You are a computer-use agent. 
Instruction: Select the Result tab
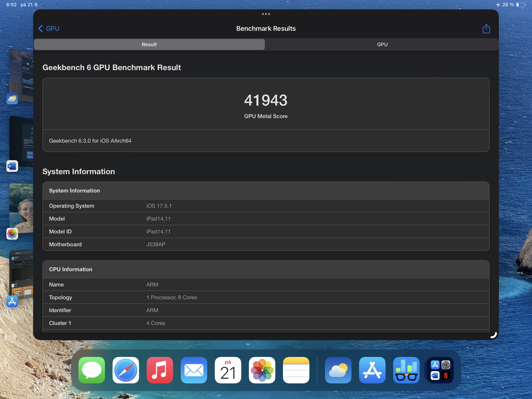pos(149,44)
